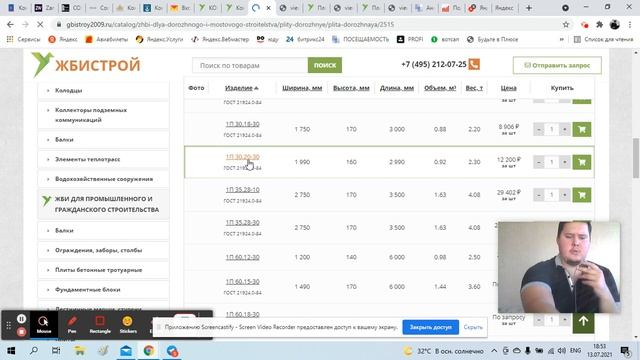Bookmark this page with the star icon

pos(566,24)
